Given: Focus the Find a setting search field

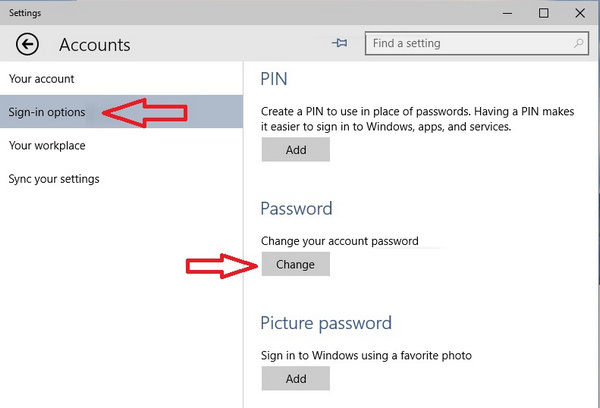Looking at the screenshot, I should click(468, 44).
